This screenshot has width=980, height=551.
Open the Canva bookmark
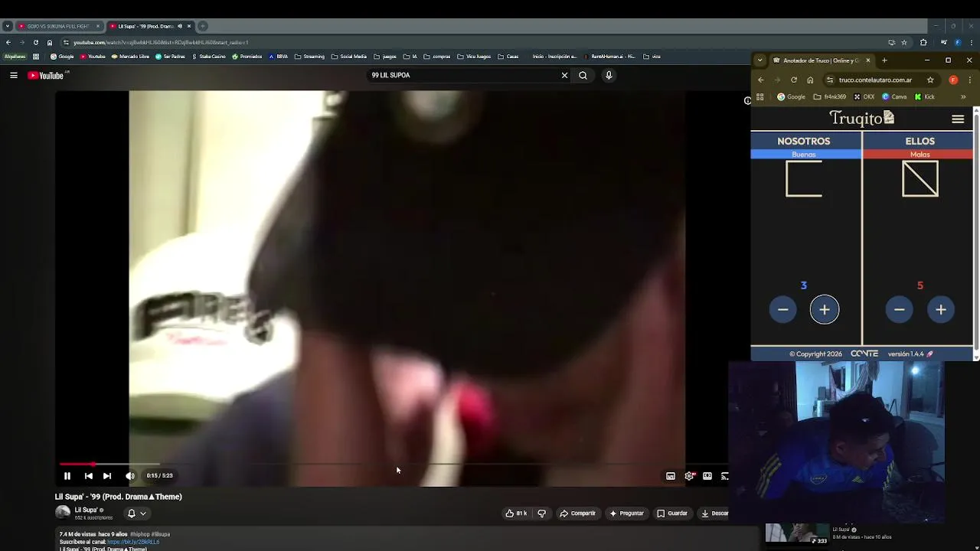[x=894, y=97]
